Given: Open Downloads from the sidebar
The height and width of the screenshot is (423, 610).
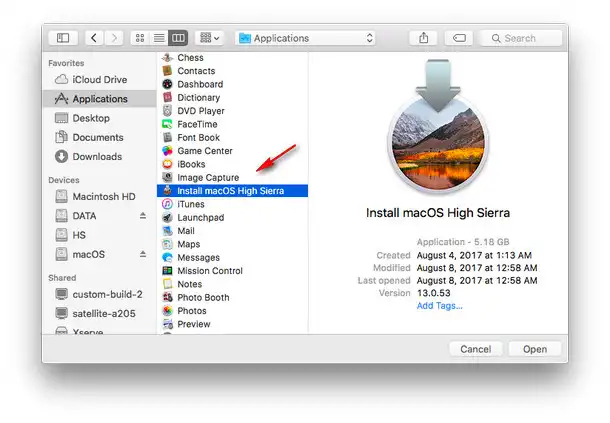Looking at the screenshot, I should 100,156.
